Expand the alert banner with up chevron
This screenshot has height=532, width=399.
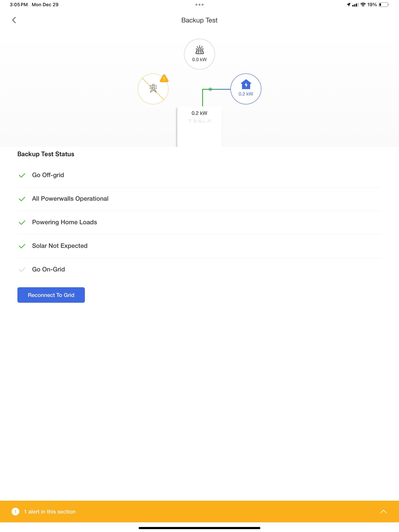click(x=383, y=512)
